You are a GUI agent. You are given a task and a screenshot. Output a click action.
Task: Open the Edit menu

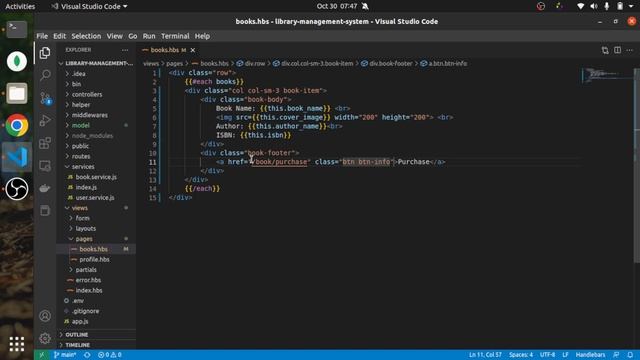coord(59,36)
